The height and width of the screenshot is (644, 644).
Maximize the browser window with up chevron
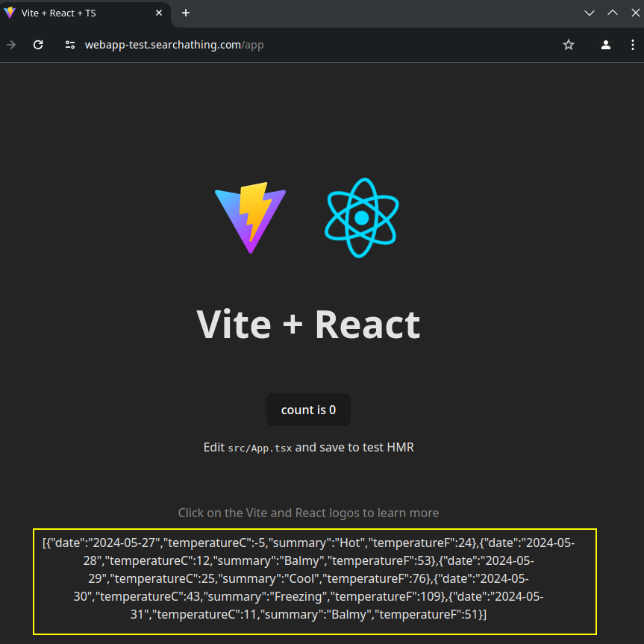click(x=613, y=13)
